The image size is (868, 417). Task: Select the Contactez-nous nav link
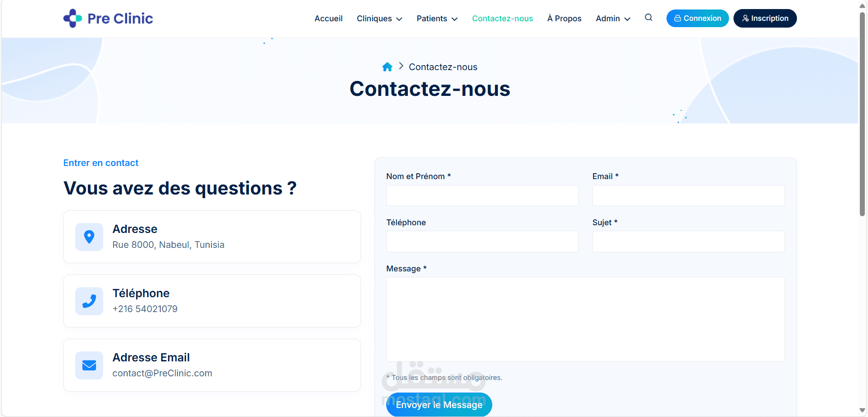(x=502, y=19)
